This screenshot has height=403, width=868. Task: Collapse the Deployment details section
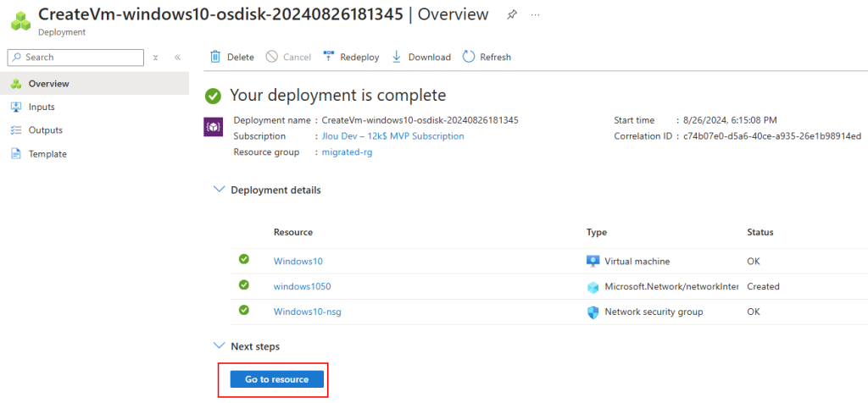point(218,190)
